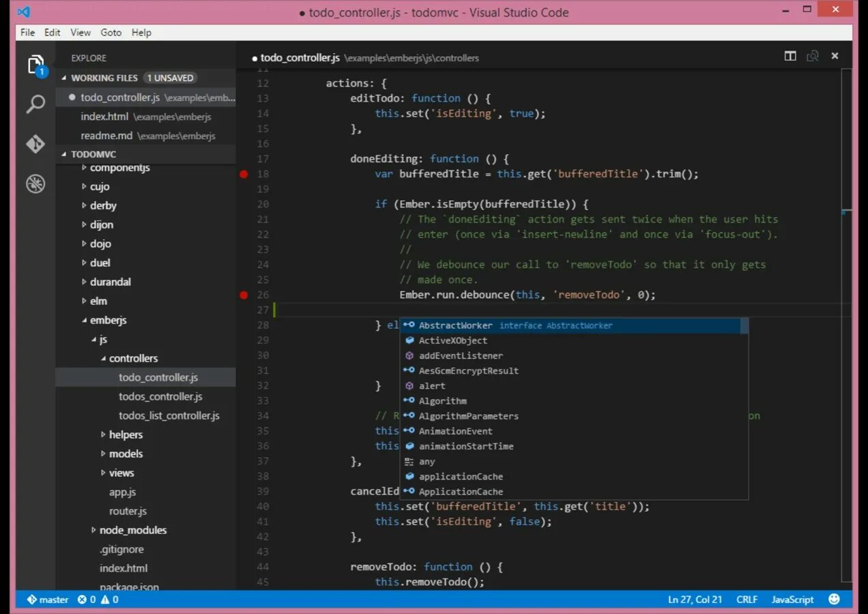Expand the helpers folder
This screenshot has width=868, height=614.
coord(103,435)
